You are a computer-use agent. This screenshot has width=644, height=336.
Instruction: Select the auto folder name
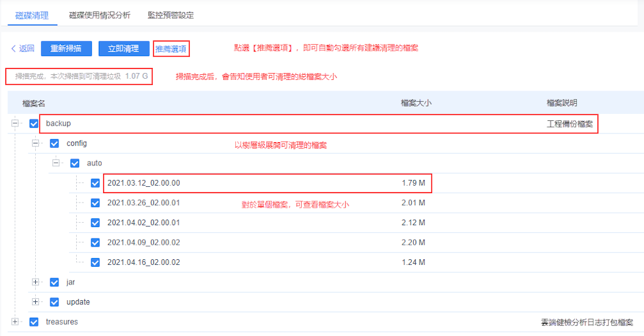click(94, 163)
